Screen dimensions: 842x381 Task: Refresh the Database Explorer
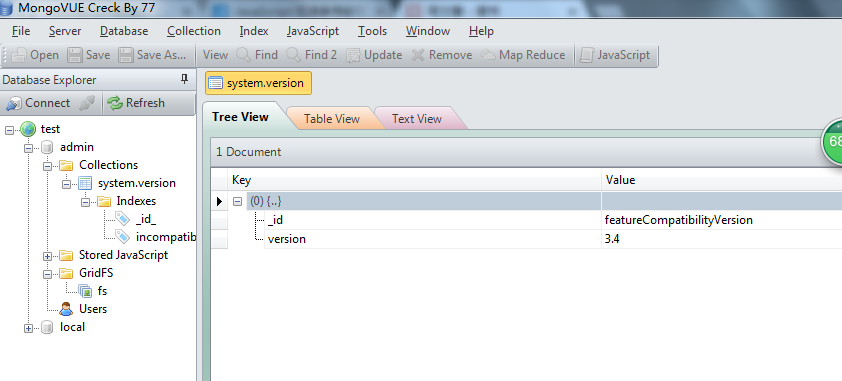point(136,103)
